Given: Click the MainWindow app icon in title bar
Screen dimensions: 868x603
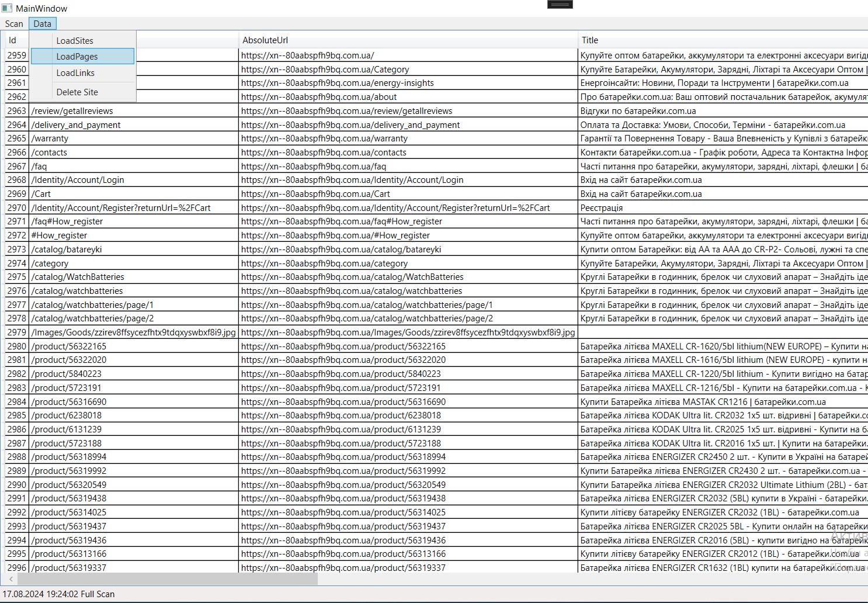Looking at the screenshot, I should pos(6,8).
